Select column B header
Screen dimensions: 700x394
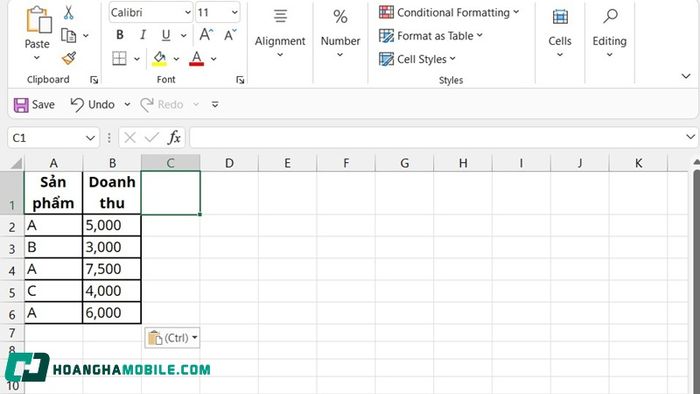click(x=112, y=163)
